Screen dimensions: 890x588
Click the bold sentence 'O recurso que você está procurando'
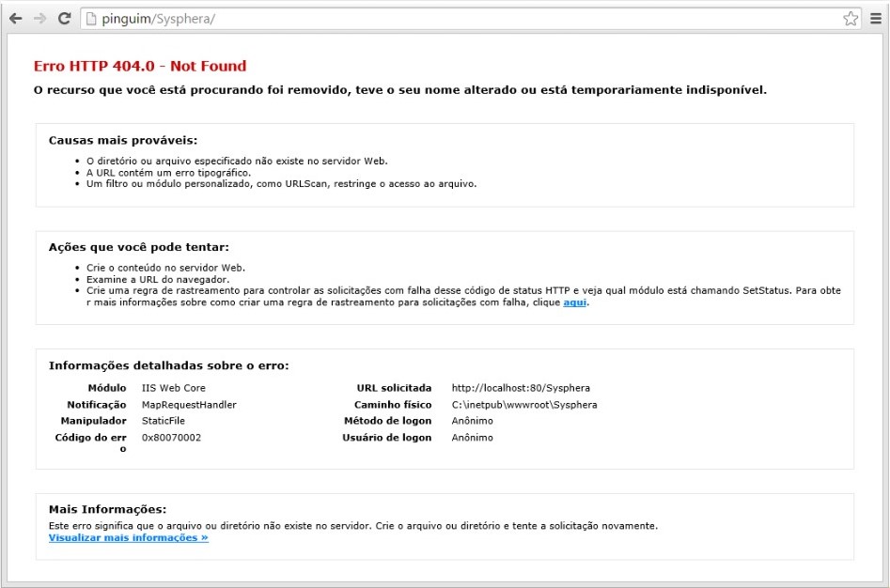pos(400,90)
